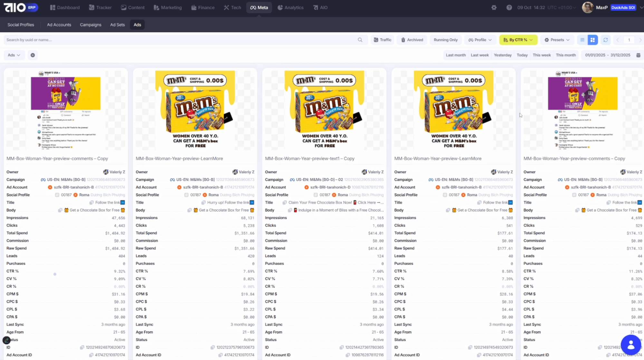644x360 pixels.
Task: Open the Finance menu
Action: [203, 7]
